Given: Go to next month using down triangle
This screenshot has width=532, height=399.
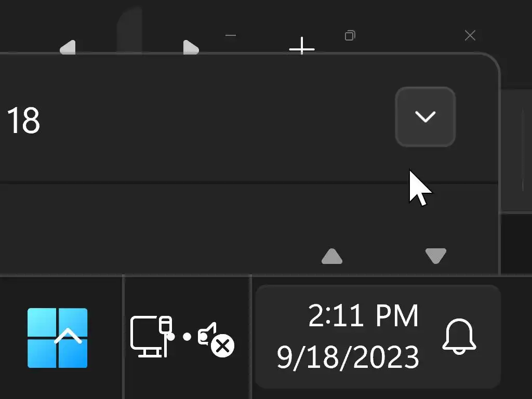Looking at the screenshot, I should [436, 256].
